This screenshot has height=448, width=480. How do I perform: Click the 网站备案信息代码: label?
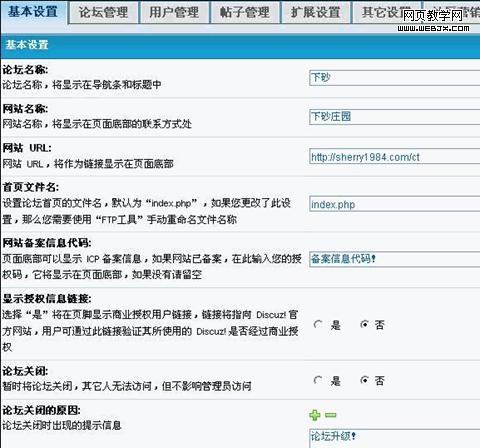pos(47,243)
